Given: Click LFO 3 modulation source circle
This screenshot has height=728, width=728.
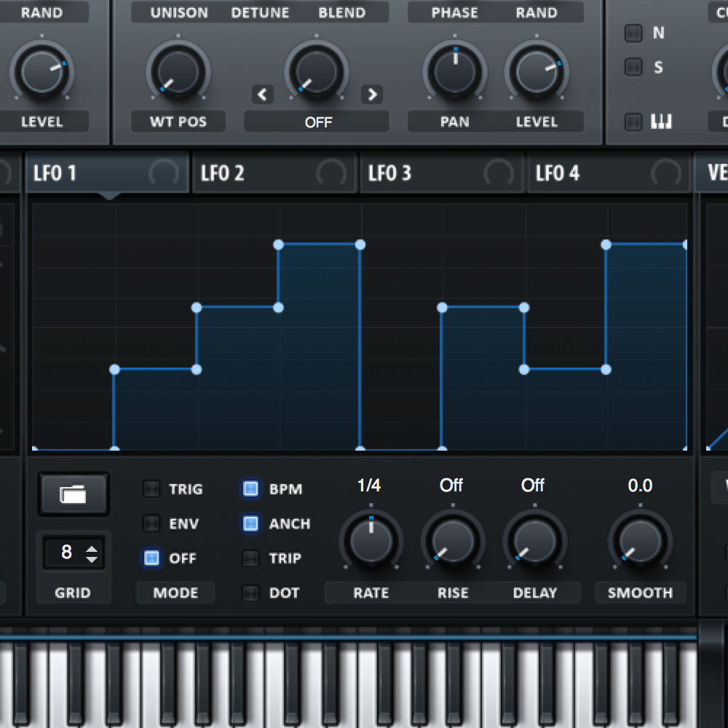Looking at the screenshot, I should pos(499,173).
